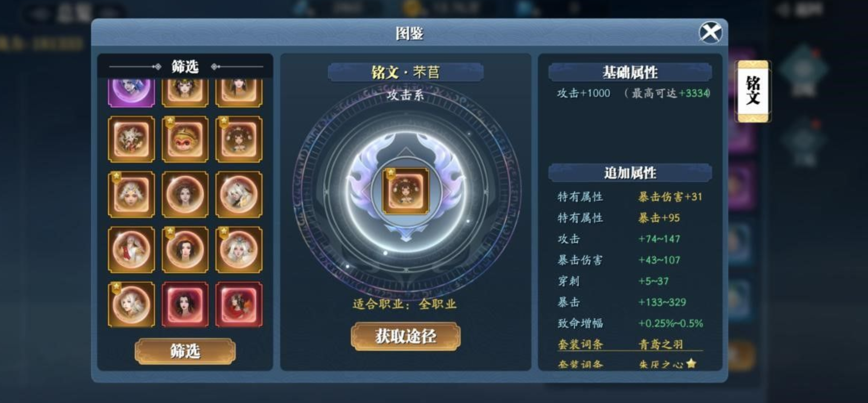Choose the elder with red robe icon
This screenshot has width=868, height=403.
tap(131, 250)
